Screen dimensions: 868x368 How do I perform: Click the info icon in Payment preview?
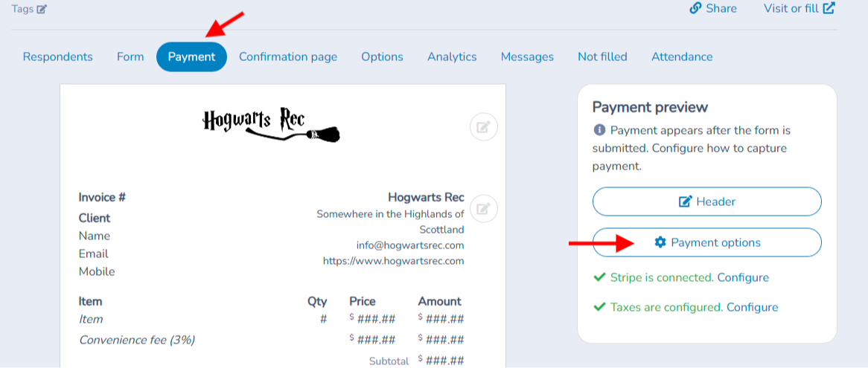pyautogui.click(x=599, y=130)
